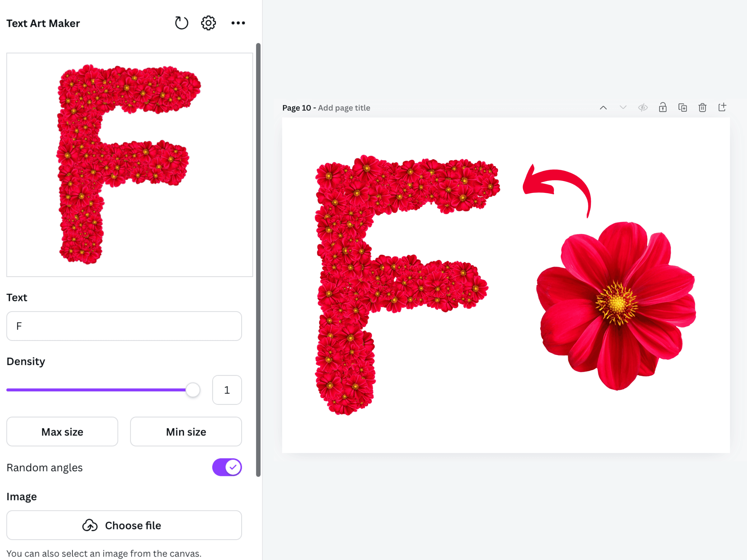This screenshot has height=560, width=747.
Task: Add a new page with the plus-page icon
Action: click(x=722, y=107)
